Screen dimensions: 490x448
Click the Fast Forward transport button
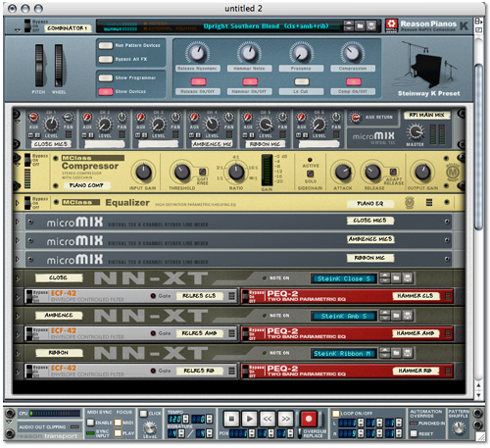coord(285,419)
